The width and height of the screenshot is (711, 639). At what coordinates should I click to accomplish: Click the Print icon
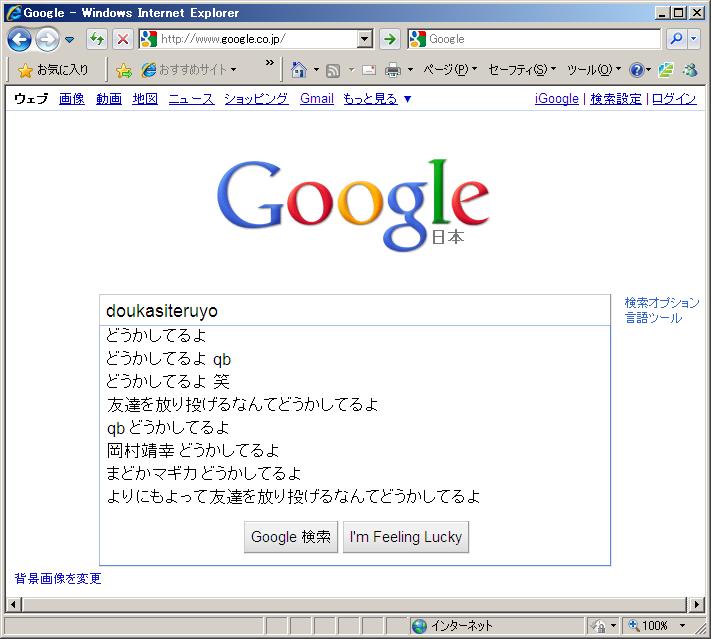(x=393, y=70)
